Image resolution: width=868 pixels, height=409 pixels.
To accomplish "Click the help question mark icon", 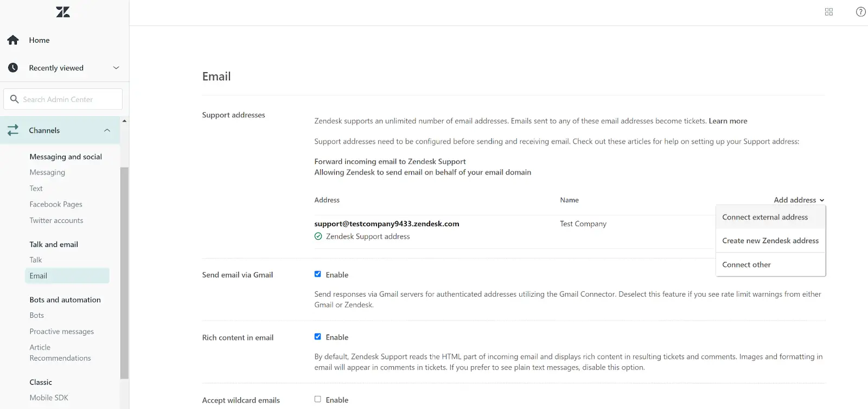I will [860, 11].
